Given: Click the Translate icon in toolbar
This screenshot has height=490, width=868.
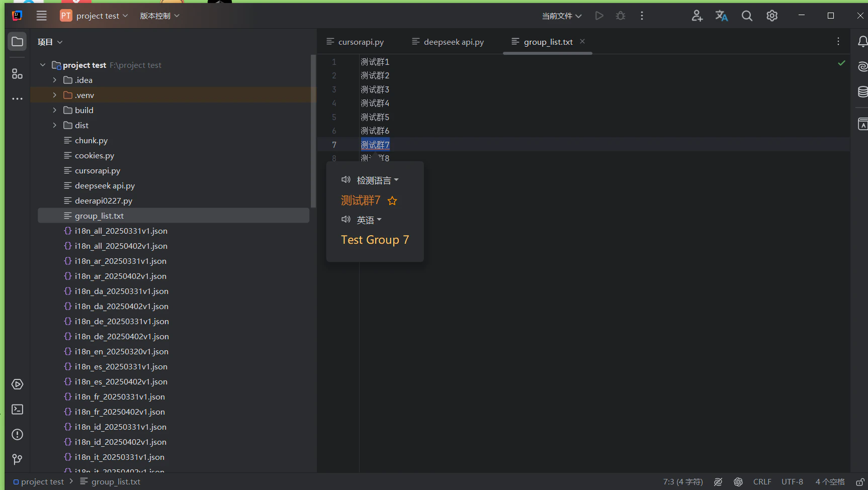Looking at the screenshot, I should 722,16.
